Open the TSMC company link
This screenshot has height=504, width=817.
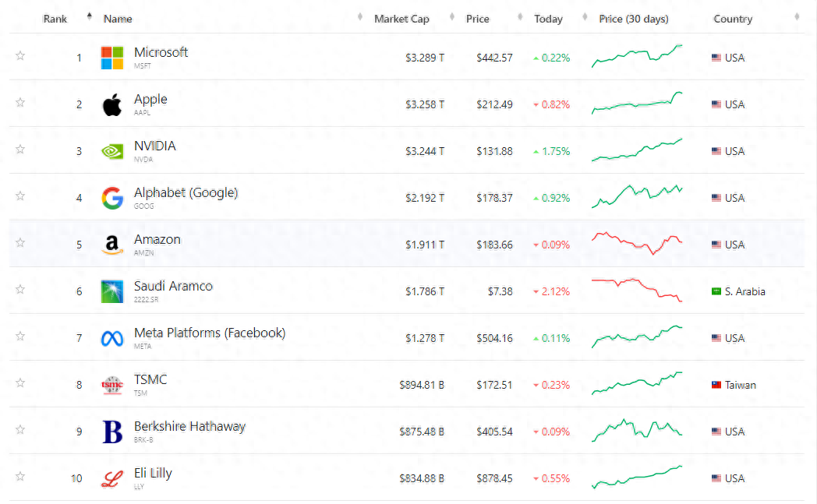[150, 380]
